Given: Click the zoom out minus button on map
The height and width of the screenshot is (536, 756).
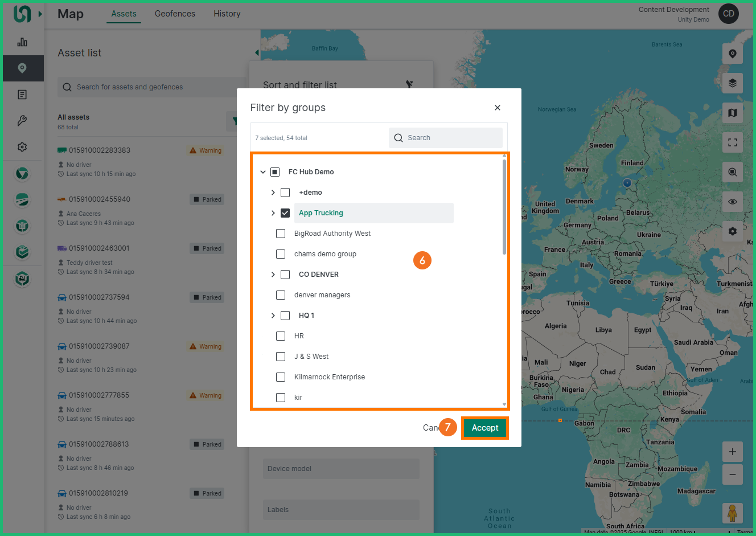Looking at the screenshot, I should (732, 474).
